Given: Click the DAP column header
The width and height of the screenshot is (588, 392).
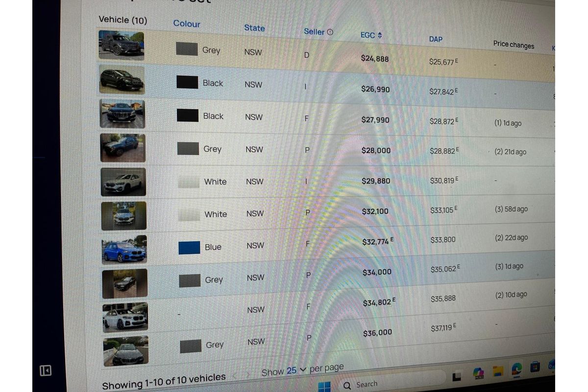Looking at the screenshot, I should pyautogui.click(x=436, y=39).
